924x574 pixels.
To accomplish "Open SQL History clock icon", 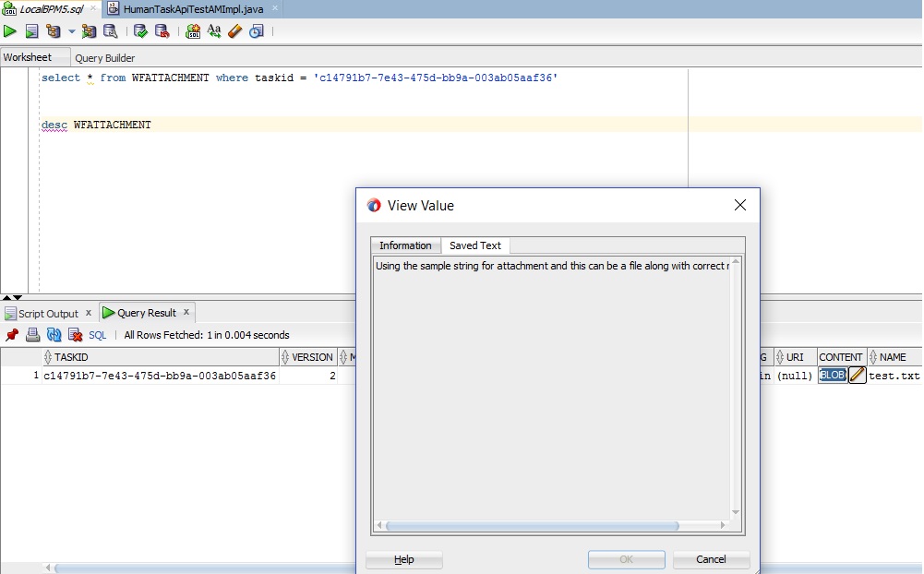I will 256,31.
